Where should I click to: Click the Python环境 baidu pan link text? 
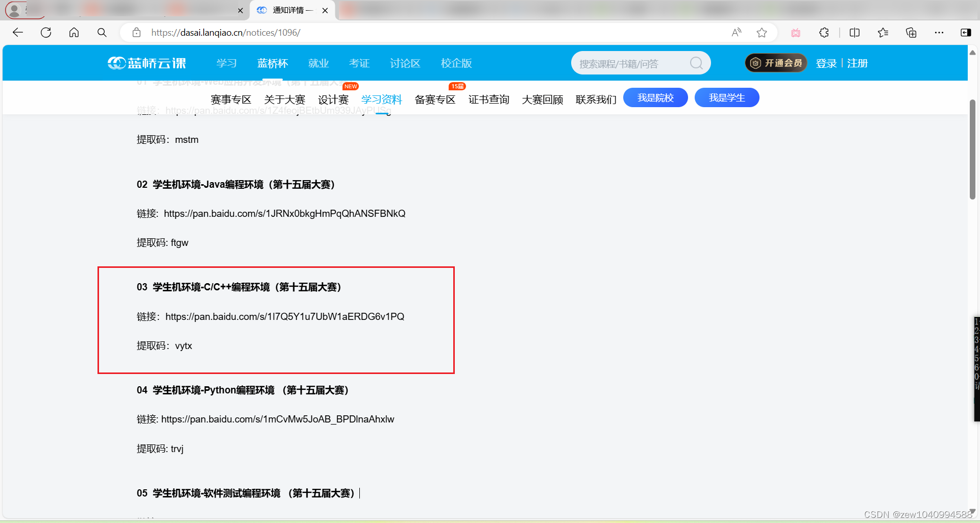pyautogui.click(x=278, y=419)
